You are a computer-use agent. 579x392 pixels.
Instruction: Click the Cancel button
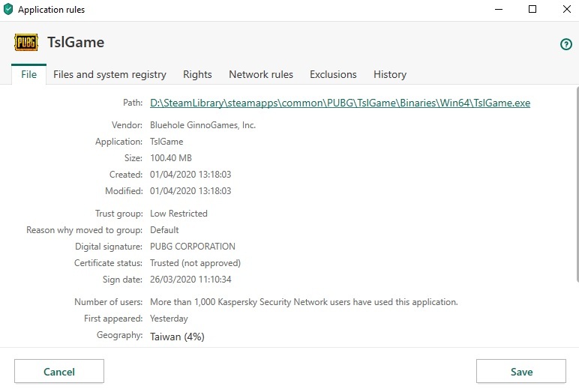point(59,371)
